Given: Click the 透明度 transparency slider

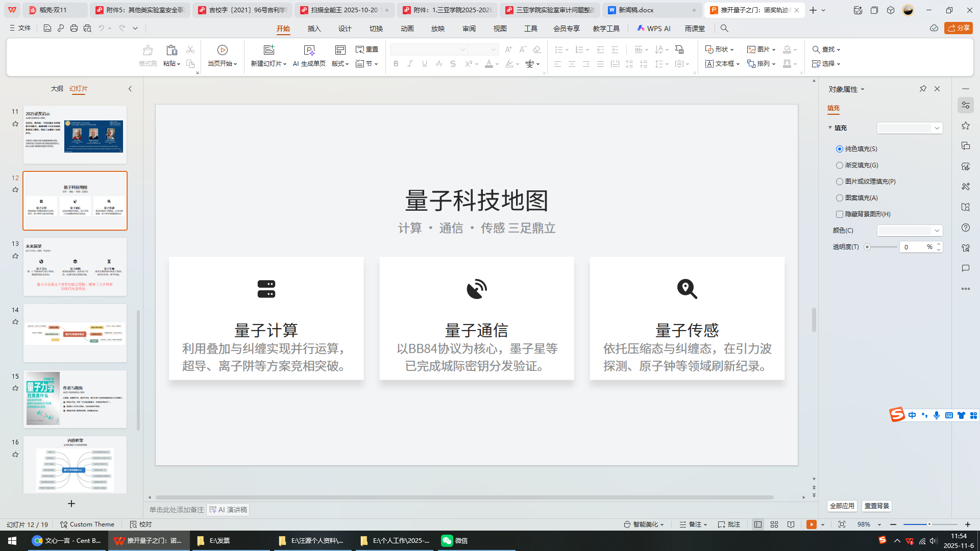Looking at the screenshot, I should [x=881, y=247].
